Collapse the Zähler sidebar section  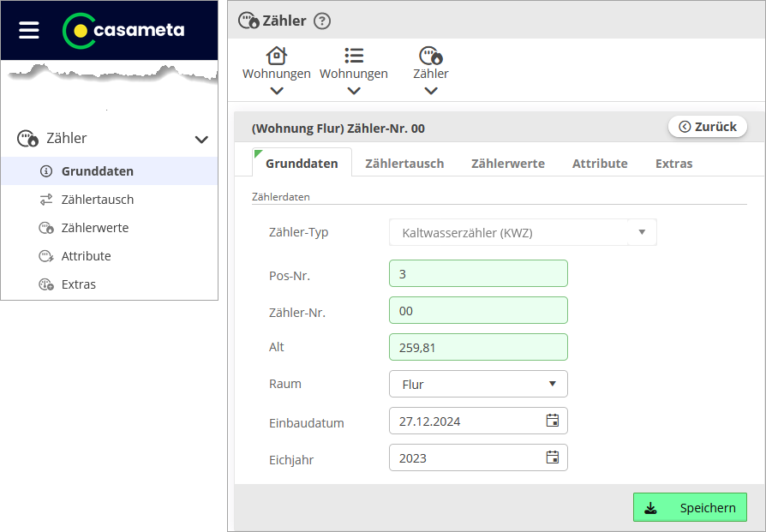coord(201,139)
